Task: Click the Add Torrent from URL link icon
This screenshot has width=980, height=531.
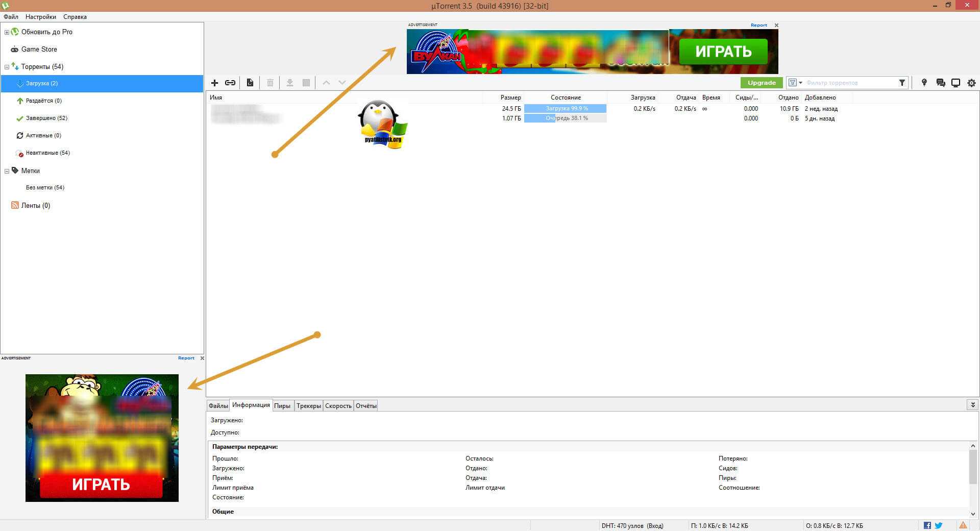Action: (x=230, y=83)
